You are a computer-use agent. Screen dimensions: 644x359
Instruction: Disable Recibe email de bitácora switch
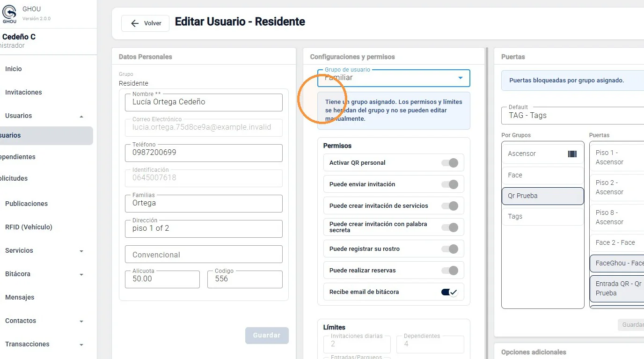point(449,292)
